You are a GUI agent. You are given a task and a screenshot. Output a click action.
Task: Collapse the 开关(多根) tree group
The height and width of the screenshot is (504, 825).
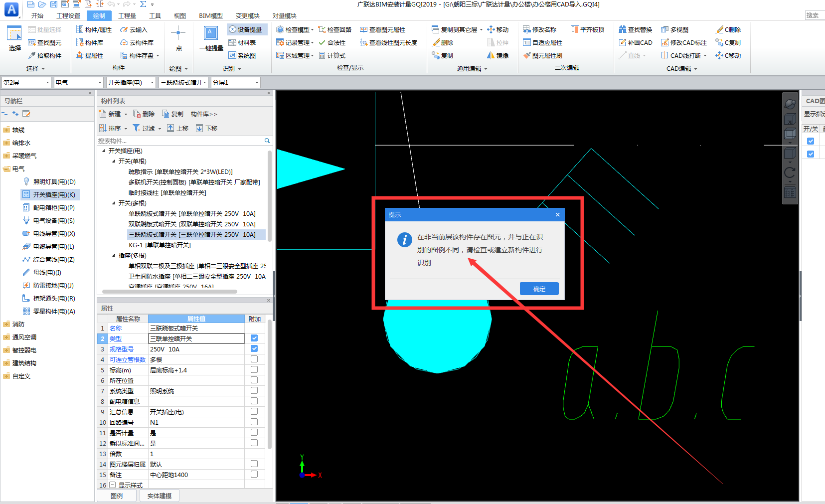pos(114,203)
